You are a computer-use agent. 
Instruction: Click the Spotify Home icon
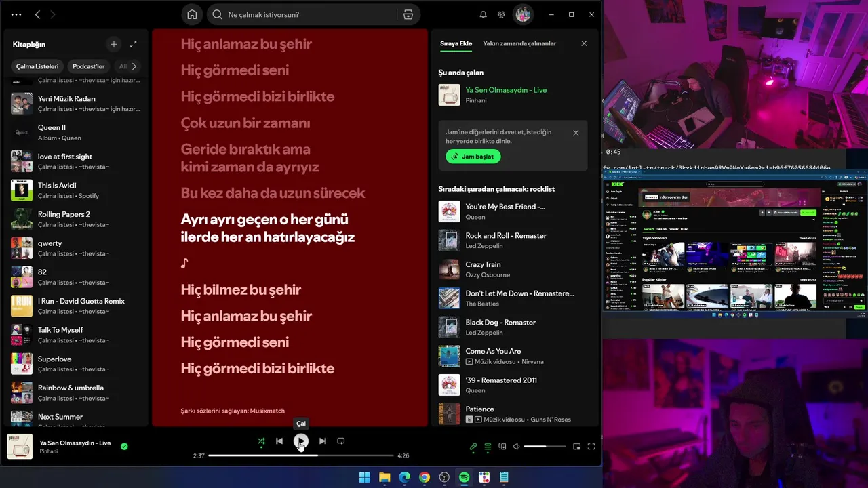192,14
